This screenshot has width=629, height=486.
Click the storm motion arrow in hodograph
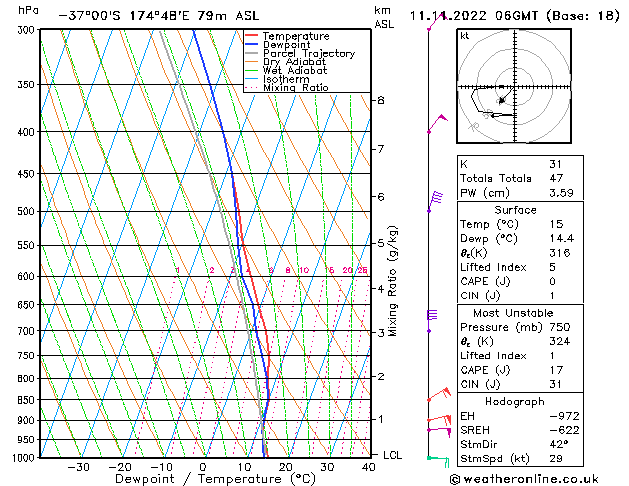point(505,96)
